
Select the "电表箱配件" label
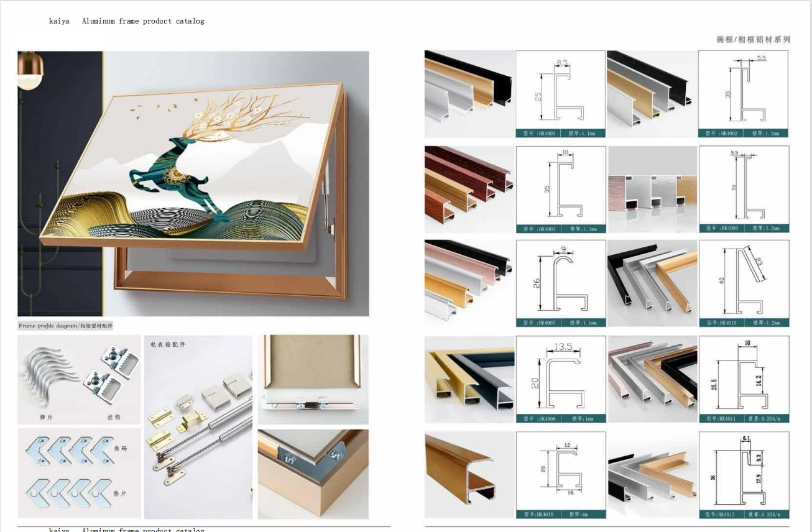tap(168, 344)
